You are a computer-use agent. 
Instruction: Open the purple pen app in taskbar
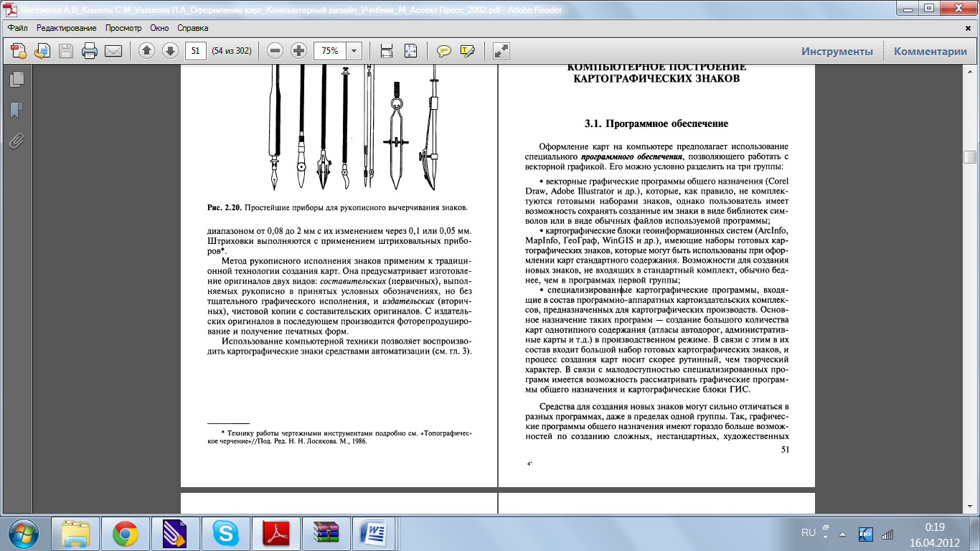click(174, 533)
